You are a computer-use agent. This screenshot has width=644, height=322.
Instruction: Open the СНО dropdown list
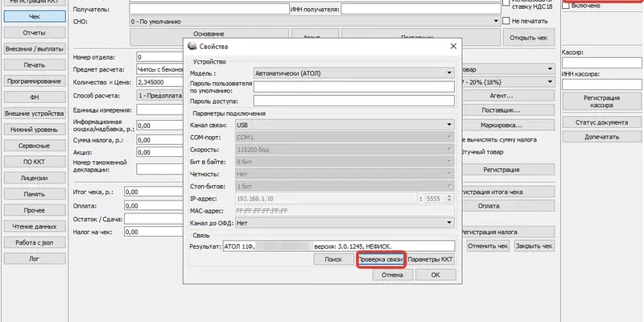(x=494, y=22)
